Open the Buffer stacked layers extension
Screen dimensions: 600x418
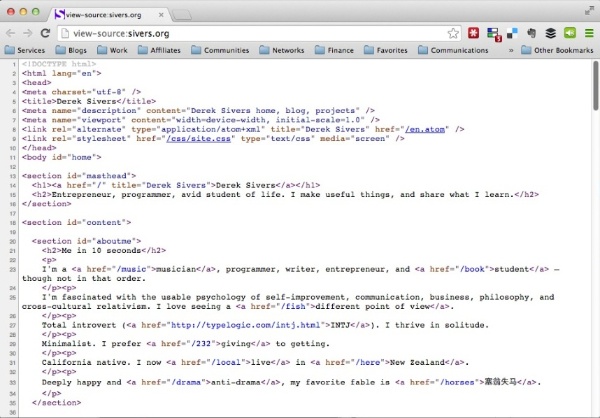(551, 33)
